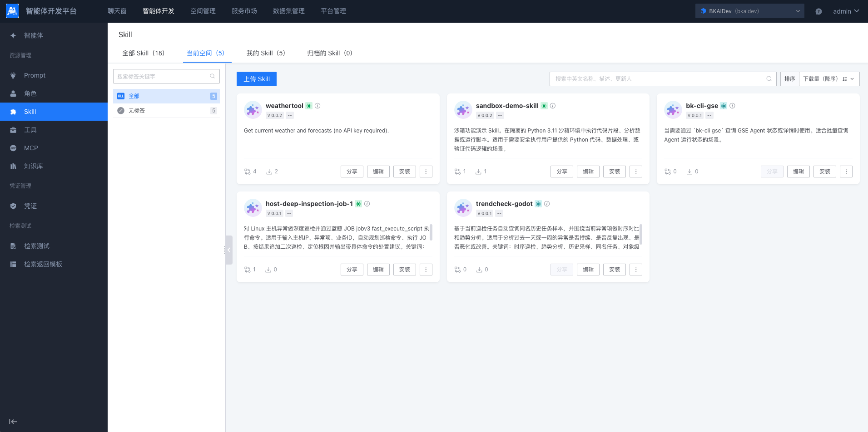
Task: Open BKAIDev space selector dropdown
Action: [x=749, y=11]
